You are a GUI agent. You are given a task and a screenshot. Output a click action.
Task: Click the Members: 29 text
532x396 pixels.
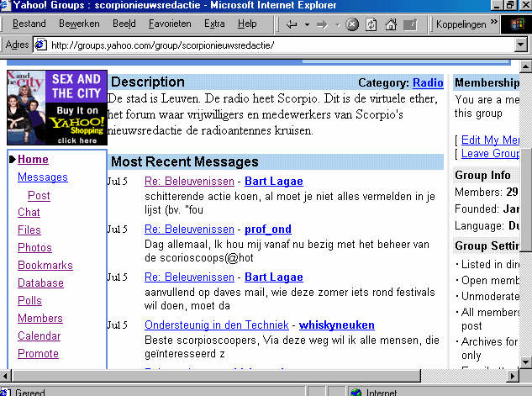point(487,192)
